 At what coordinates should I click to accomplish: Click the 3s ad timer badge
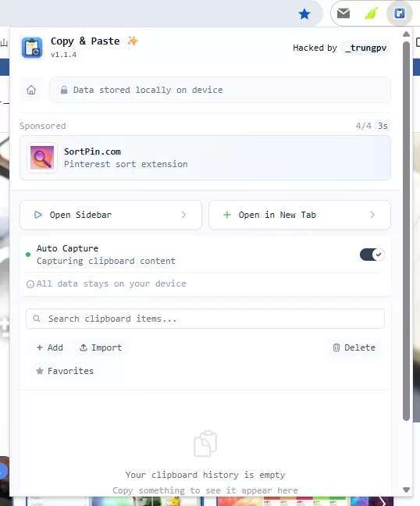pos(383,126)
